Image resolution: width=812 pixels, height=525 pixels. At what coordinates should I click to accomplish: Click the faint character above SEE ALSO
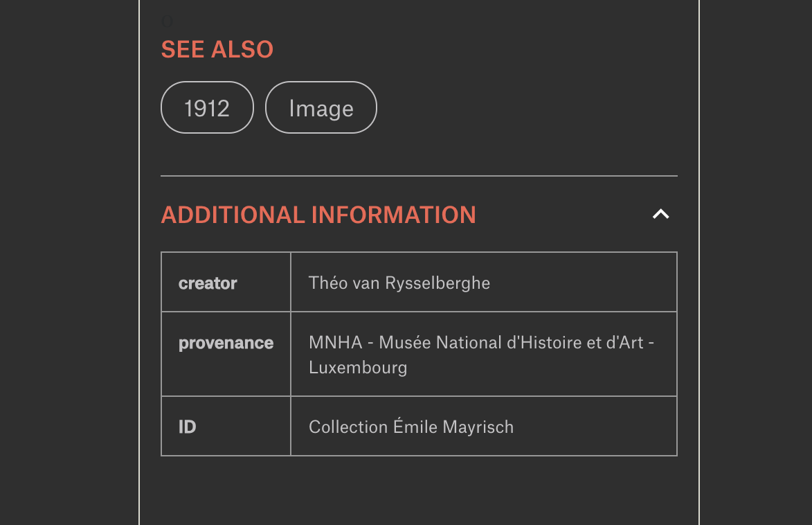(x=168, y=21)
